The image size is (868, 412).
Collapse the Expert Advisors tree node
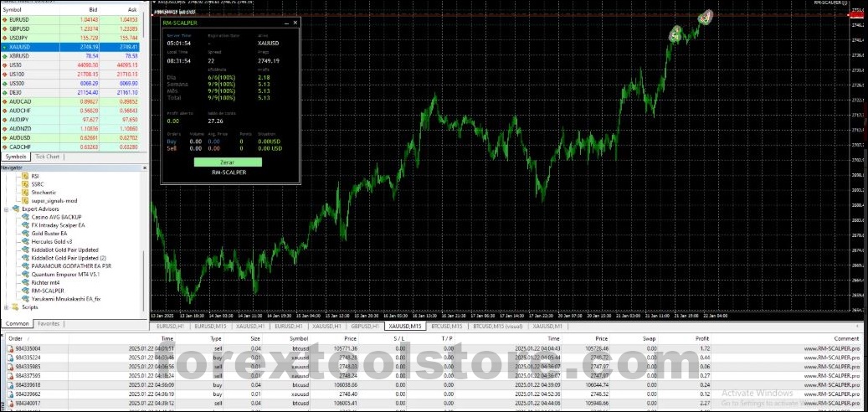click(6, 209)
